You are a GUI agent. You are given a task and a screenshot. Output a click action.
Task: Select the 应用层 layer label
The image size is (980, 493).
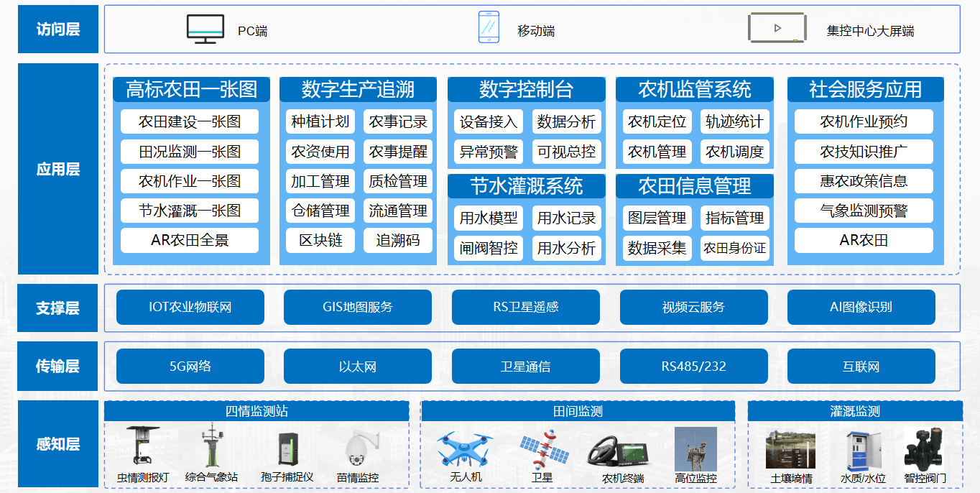click(58, 170)
